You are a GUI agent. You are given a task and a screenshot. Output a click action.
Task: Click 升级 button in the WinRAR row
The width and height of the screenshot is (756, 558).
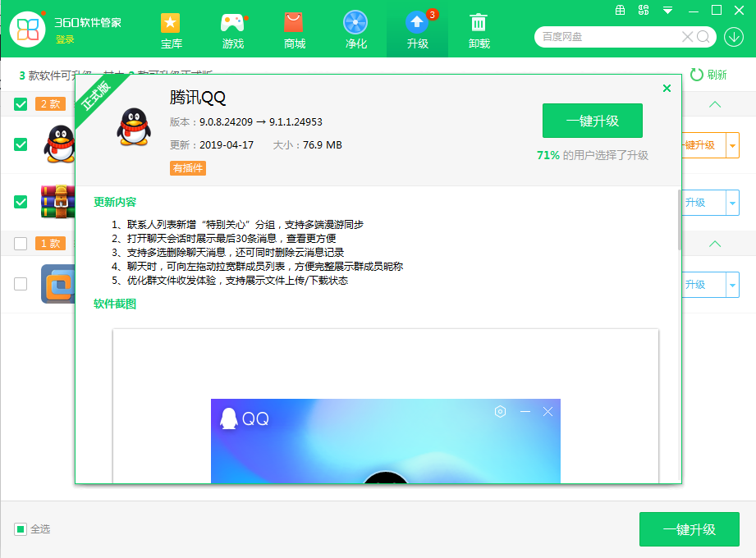703,203
